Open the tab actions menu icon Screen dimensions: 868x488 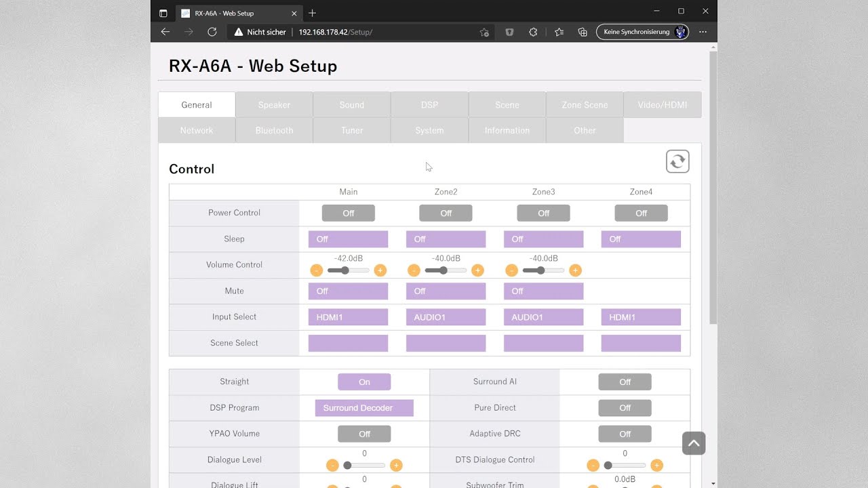tap(163, 13)
